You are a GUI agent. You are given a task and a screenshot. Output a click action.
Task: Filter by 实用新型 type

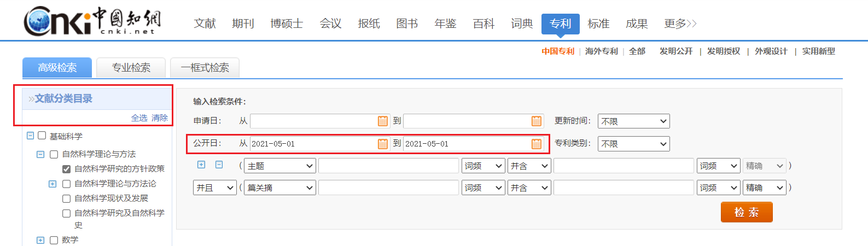(819, 51)
